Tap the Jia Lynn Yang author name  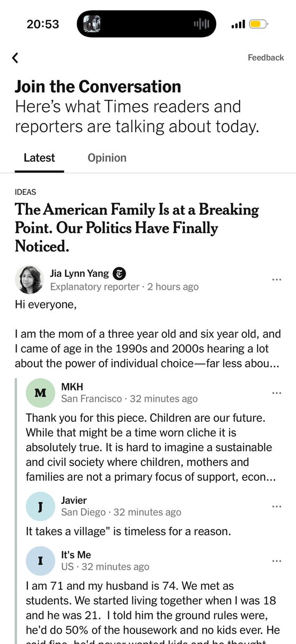click(79, 274)
